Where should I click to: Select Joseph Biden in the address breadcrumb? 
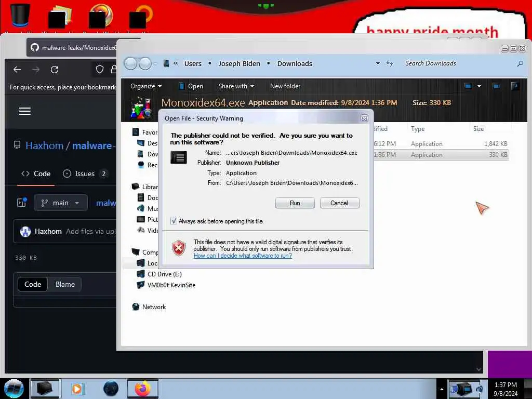pyautogui.click(x=239, y=63)
